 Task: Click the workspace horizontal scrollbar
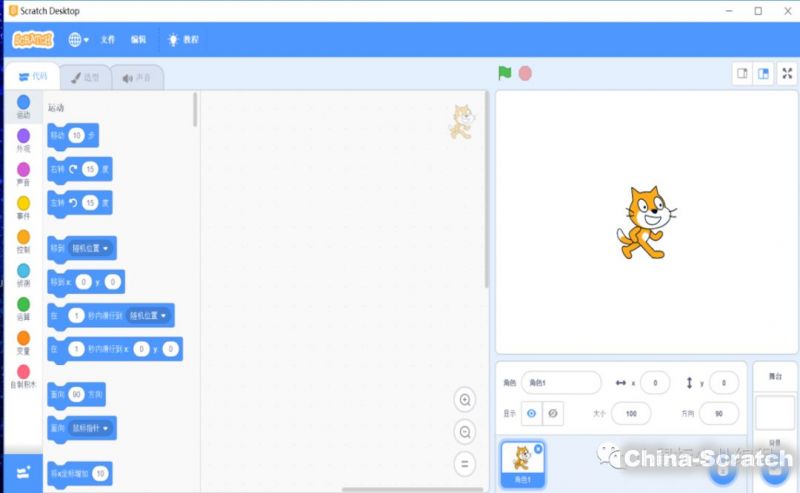coord(412,489)
